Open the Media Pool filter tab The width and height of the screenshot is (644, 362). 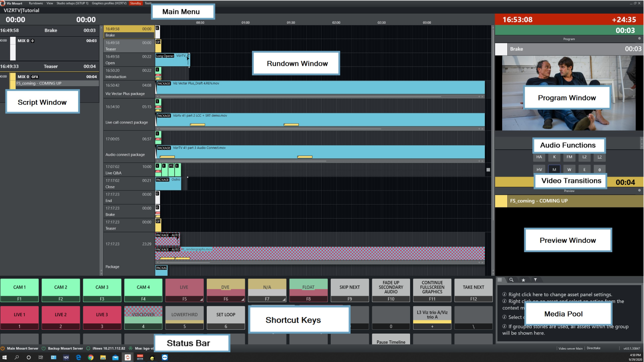click(535, 280)
